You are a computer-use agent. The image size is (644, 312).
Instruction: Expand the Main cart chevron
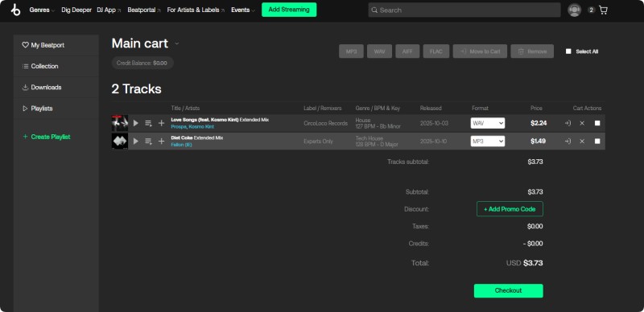coord(177,43)
